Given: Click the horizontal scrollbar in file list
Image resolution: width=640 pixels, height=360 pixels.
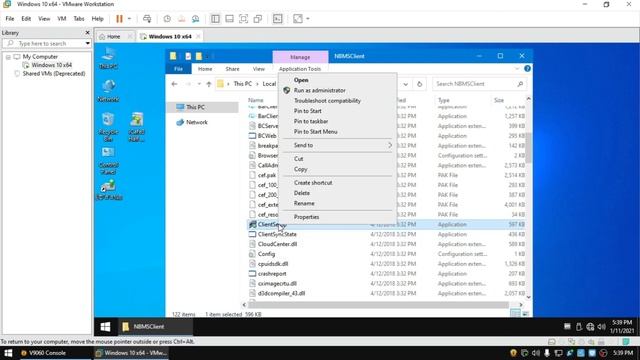Looking at the screenshot, I should click(378, 304).
